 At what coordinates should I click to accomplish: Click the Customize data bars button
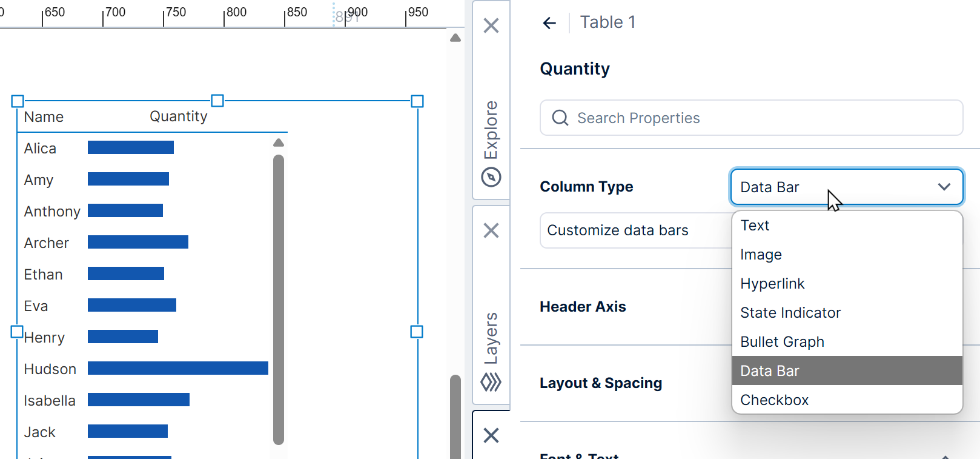tap(618, 230)
